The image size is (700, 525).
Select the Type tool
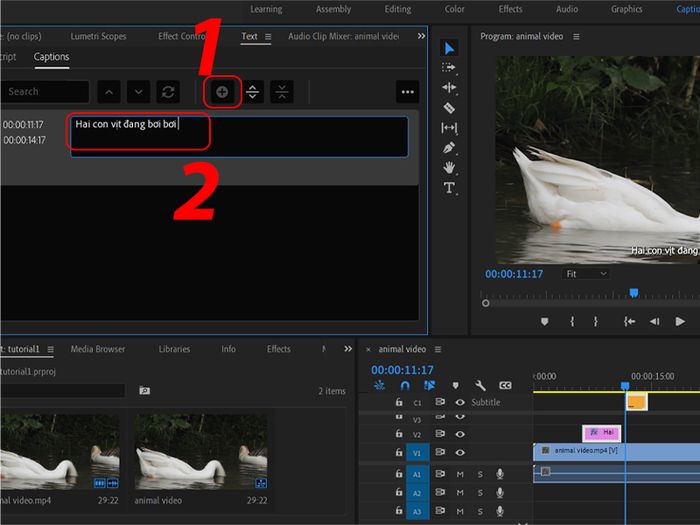(x=449, y=188)
